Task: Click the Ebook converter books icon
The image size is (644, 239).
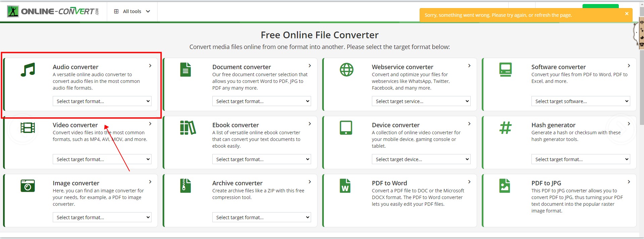Action: coord(188,128)
